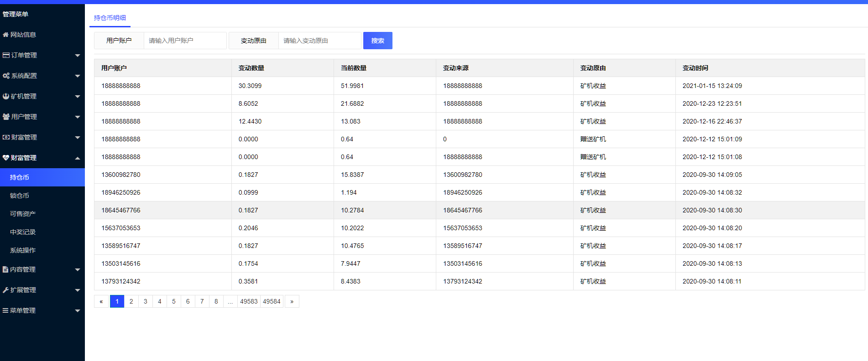868x361 pixels.
Task: Jump to last page 49584
Action: pyautogui.click(x=272, y=301)
